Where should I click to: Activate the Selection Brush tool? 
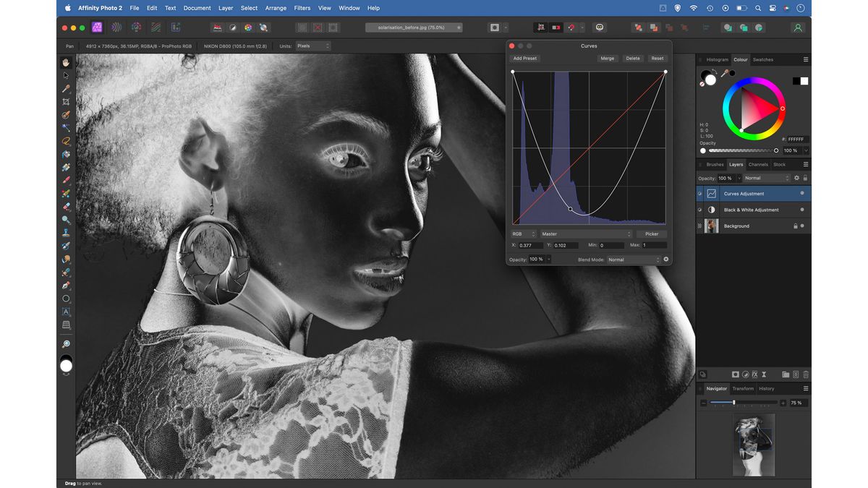point(67,114)
